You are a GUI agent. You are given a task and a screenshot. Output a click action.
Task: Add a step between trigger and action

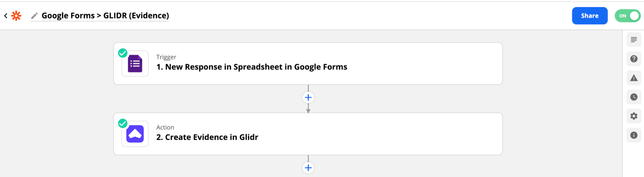(308, 97)
